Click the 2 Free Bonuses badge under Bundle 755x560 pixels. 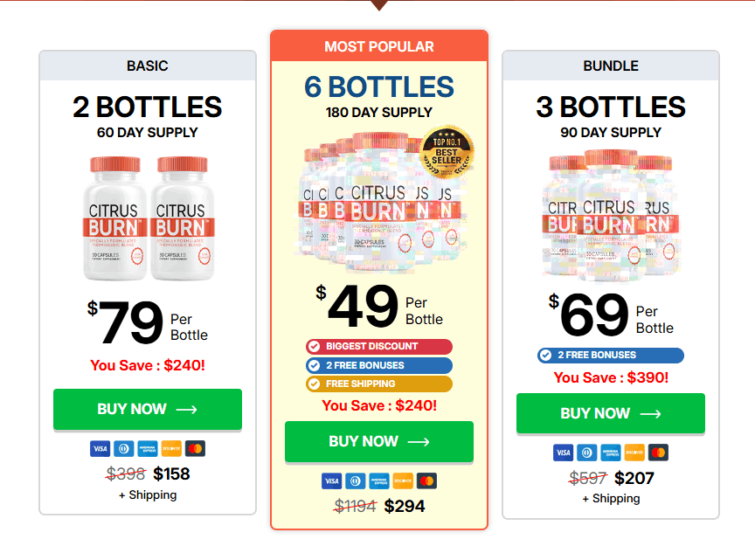pyautogui.click(x=609, y=355)
